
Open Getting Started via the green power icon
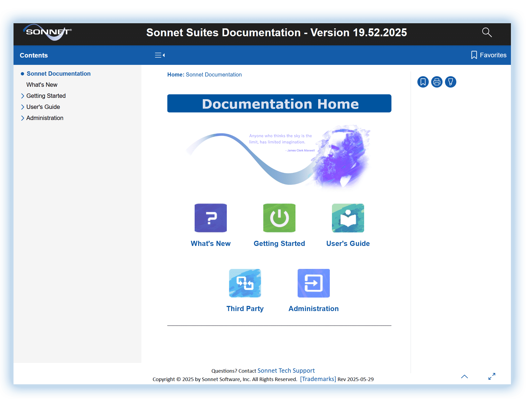click(279, 218)
